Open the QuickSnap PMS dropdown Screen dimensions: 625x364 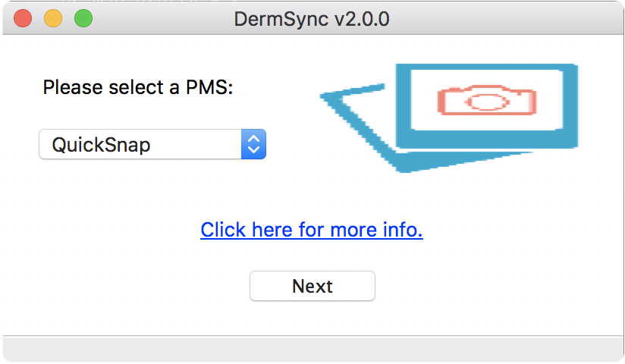coord(152,144)
